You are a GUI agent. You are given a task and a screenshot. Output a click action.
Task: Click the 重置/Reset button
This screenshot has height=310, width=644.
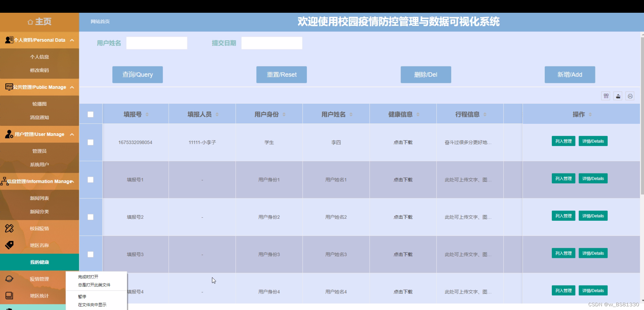click(x=281, y=74)
